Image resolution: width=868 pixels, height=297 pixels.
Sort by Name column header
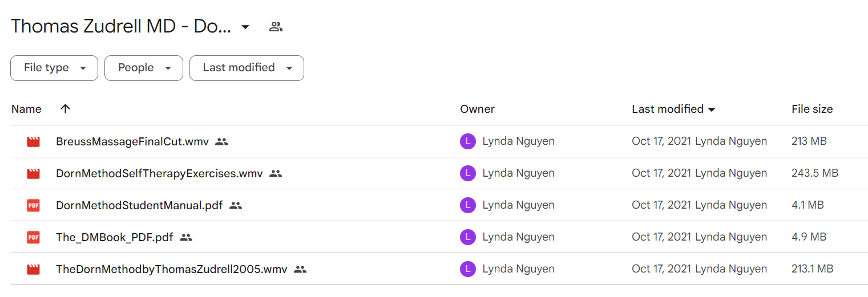[26, 109]
